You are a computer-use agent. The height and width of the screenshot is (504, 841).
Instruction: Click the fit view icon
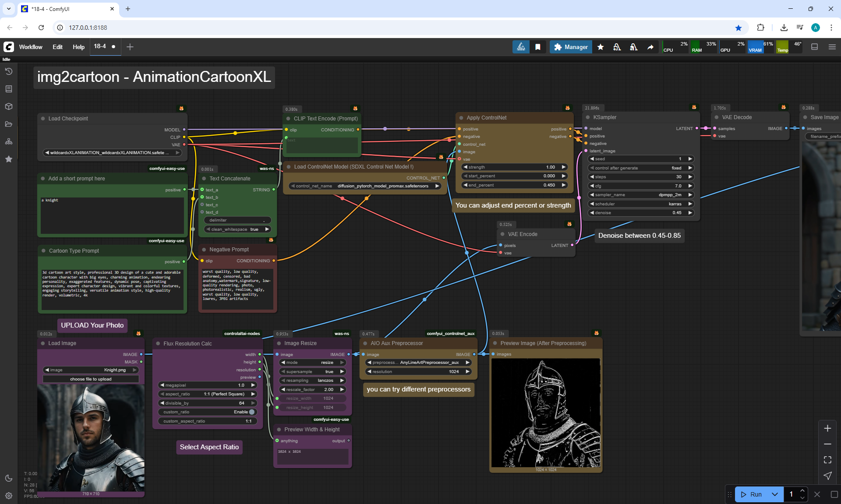827,460
